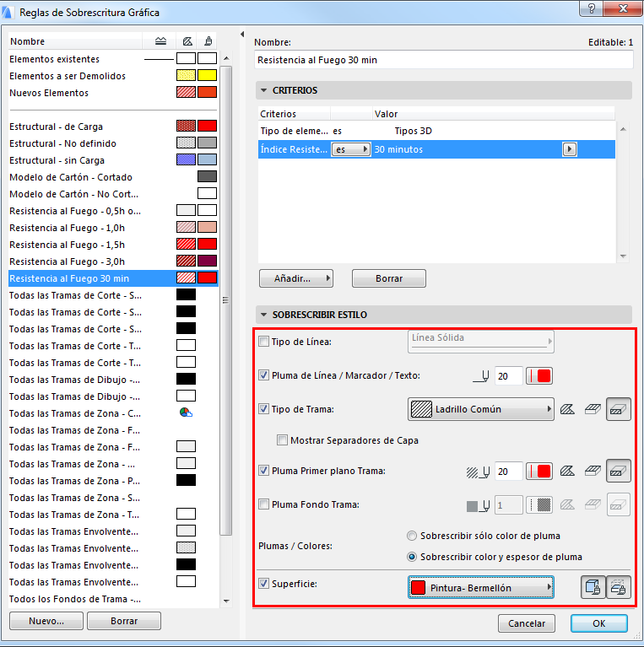Viewport: 644px width, 647px height.
Task: Open foreground fill pen color swatch
Action: click(x=539, y=471)
